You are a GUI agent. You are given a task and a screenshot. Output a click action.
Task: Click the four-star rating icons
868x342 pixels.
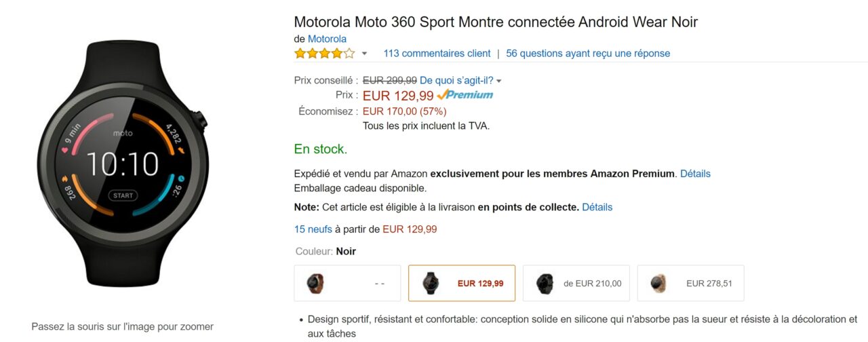point(324,54)
